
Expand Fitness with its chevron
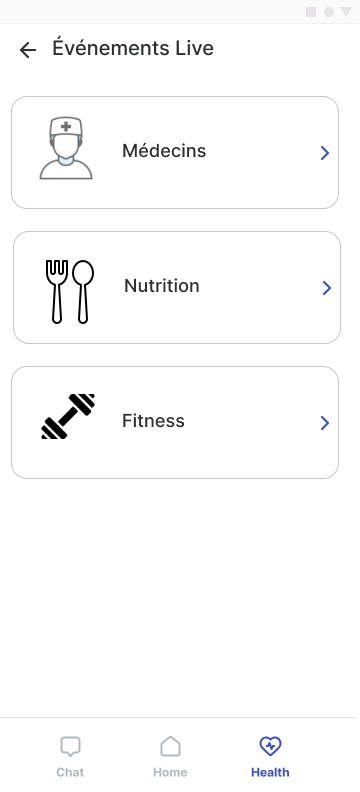pos(325,423)
